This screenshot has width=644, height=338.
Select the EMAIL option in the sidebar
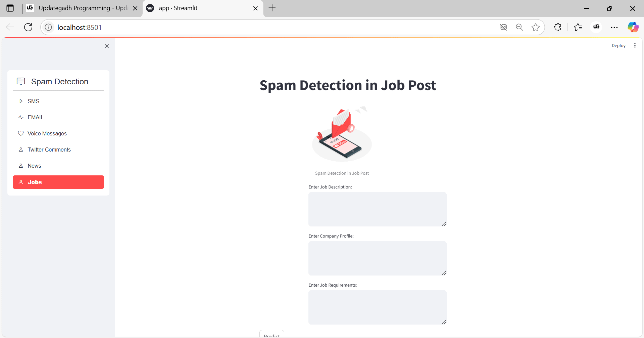35,117
